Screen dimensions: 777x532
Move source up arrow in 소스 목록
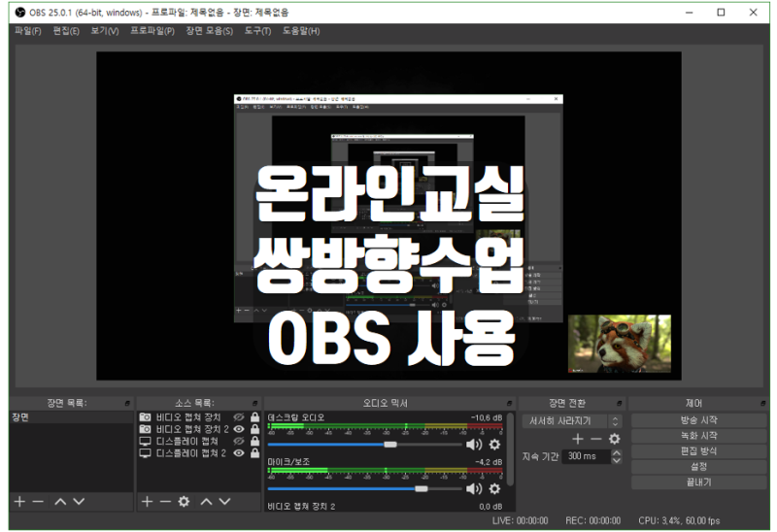206,502
